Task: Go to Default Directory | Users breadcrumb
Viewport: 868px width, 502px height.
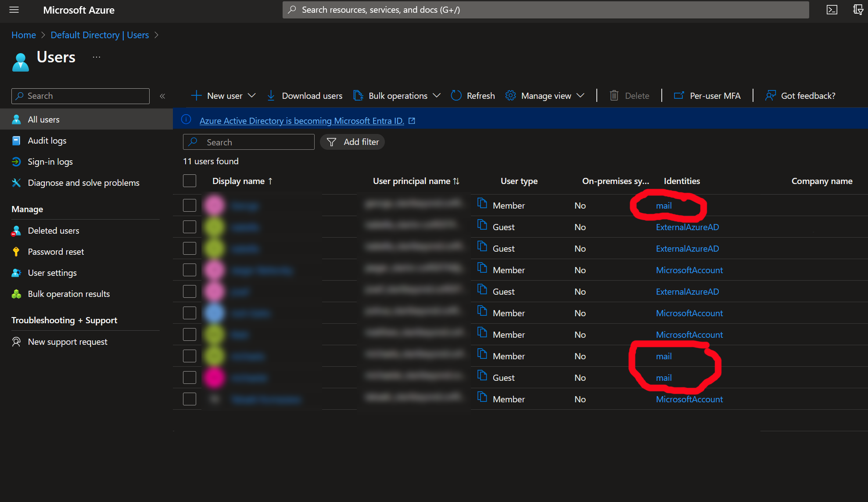Action: (100, 35)
